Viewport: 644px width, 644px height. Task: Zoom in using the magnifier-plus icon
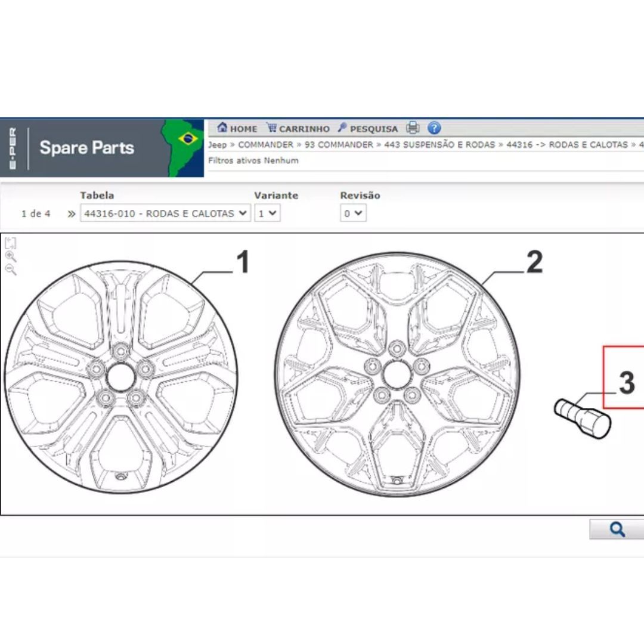click(10, 256)
